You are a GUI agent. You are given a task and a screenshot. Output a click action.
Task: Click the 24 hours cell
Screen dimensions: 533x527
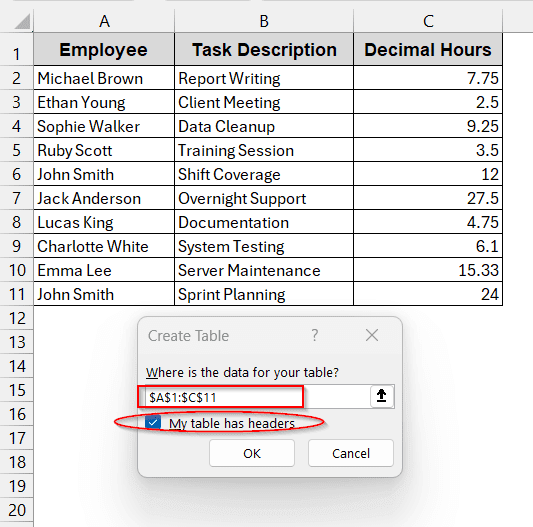pyautogui.click(x=428, y=294)
